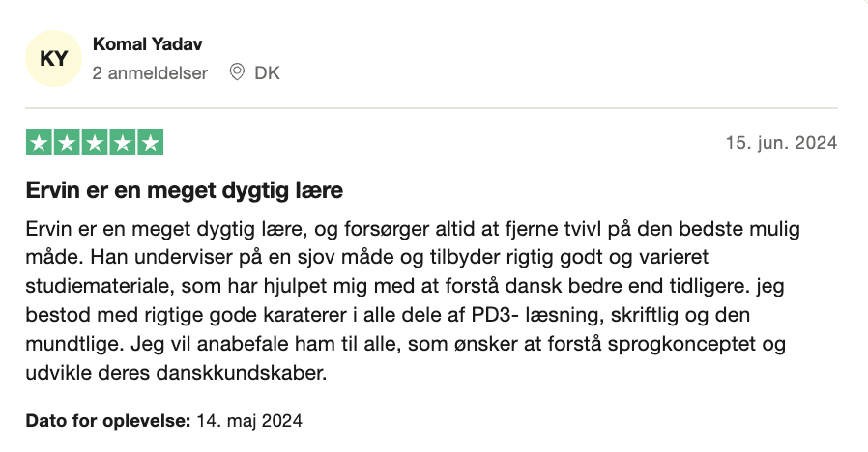Click the "Dato for oplevelse:" label
The image size is (868, 452).
108,421
